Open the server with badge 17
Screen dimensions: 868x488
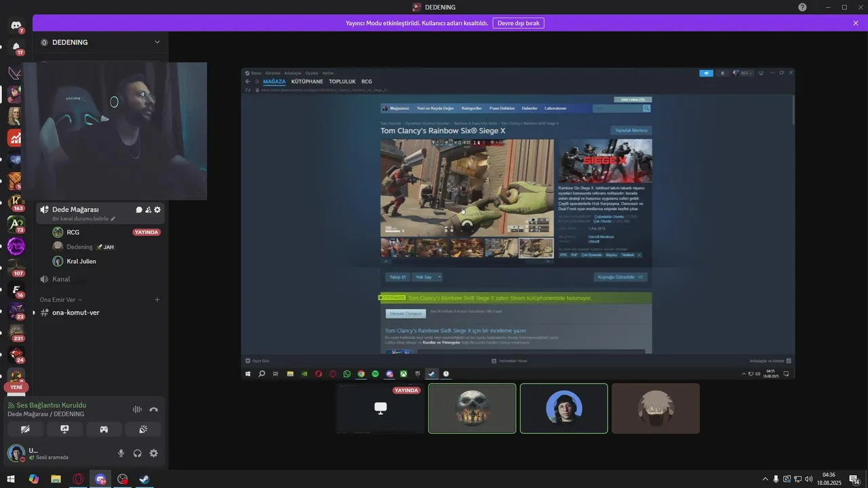click(16, 47)
